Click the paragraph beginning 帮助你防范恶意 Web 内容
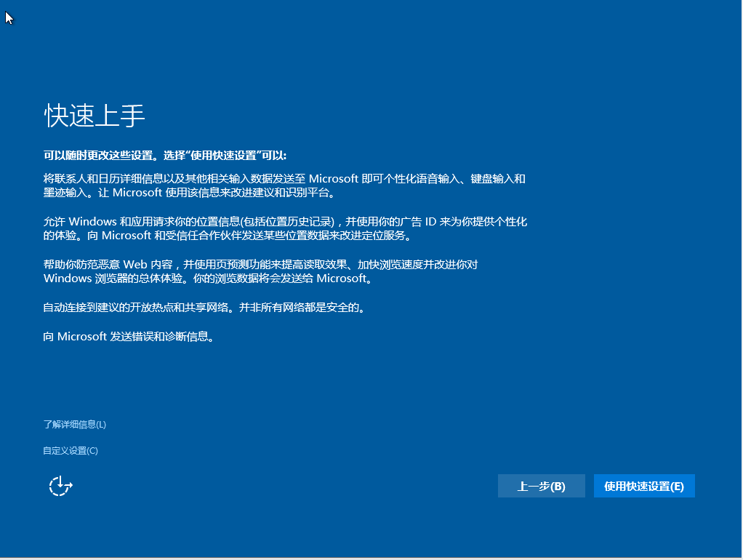Viewport: 743px width, 560px height. click(260, 271)
